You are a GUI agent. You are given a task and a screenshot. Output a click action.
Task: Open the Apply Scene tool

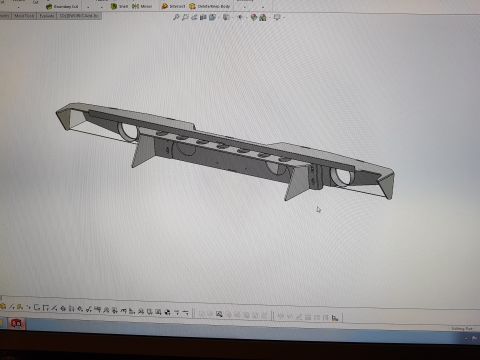pyautogui.click(x=263, y=17)
